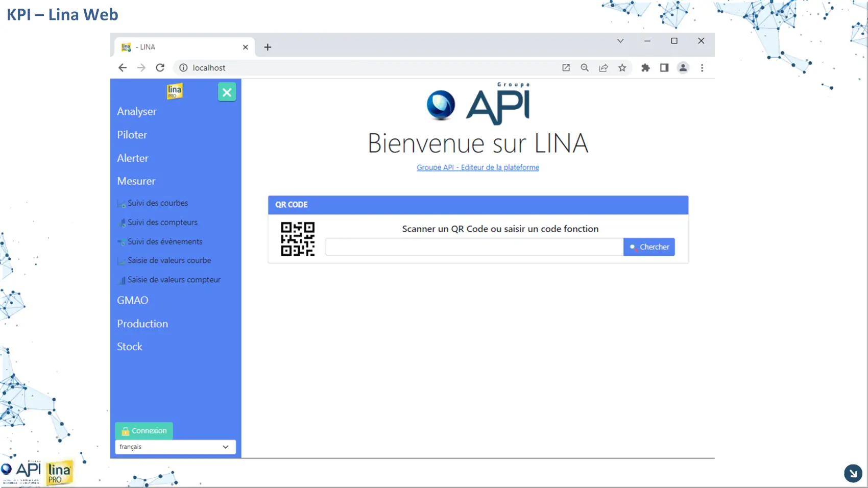Open Suivi des courbes
The image size is (868, 488).
(x=158, y=203)
